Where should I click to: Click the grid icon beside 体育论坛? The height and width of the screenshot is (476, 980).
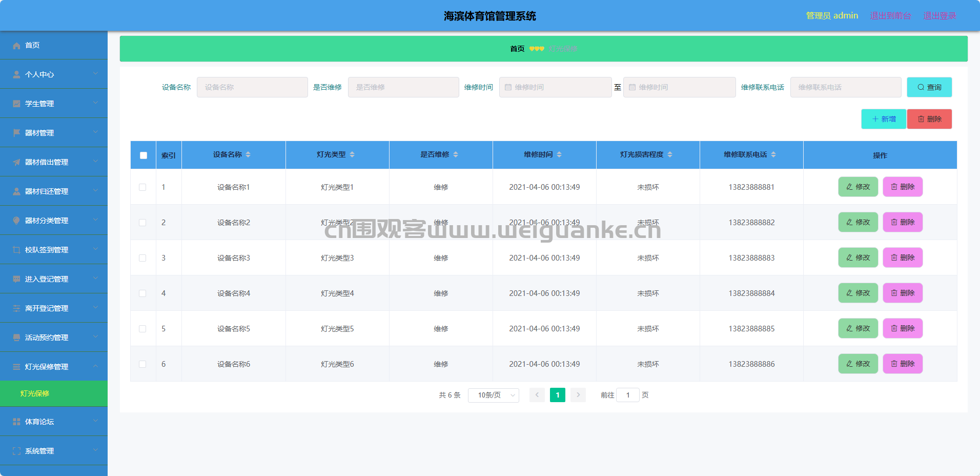coord(16,422)
